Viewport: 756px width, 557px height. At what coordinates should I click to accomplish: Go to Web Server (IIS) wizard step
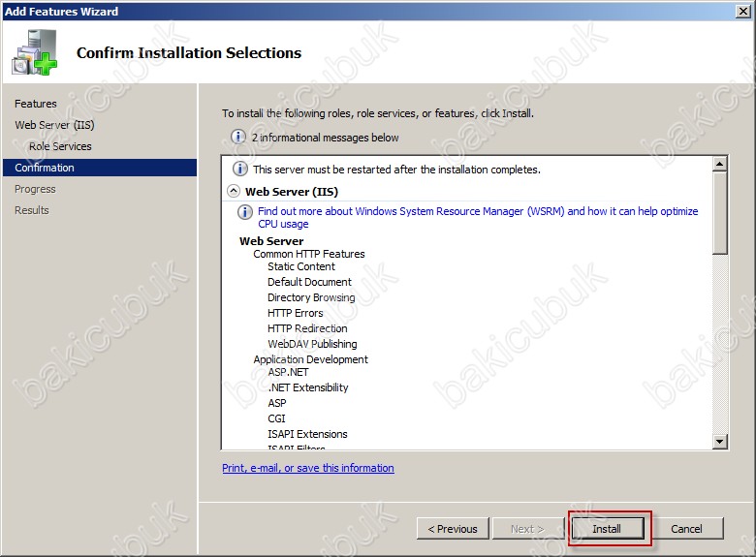(x=54, y=125)
